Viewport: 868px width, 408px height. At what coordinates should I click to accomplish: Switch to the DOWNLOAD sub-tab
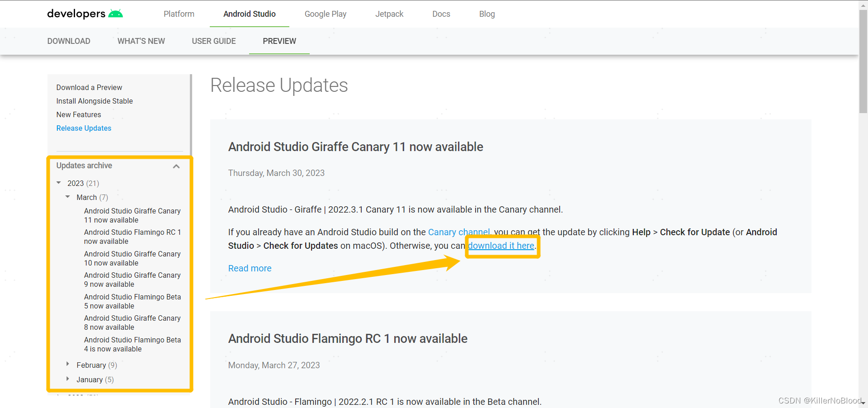[x=69, y=41]
